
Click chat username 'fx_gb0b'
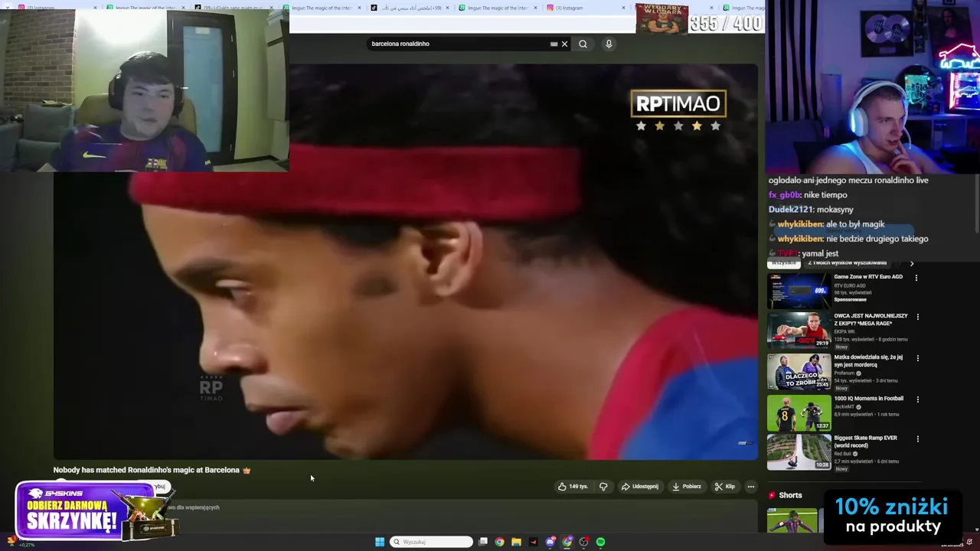point(785,195)
